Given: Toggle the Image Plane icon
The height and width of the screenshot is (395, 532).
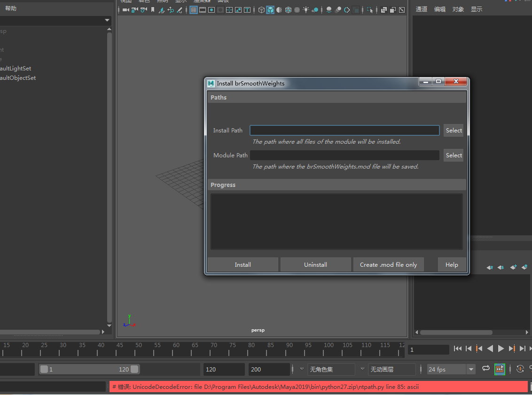Looking at the screenshot, I should 162,10.
